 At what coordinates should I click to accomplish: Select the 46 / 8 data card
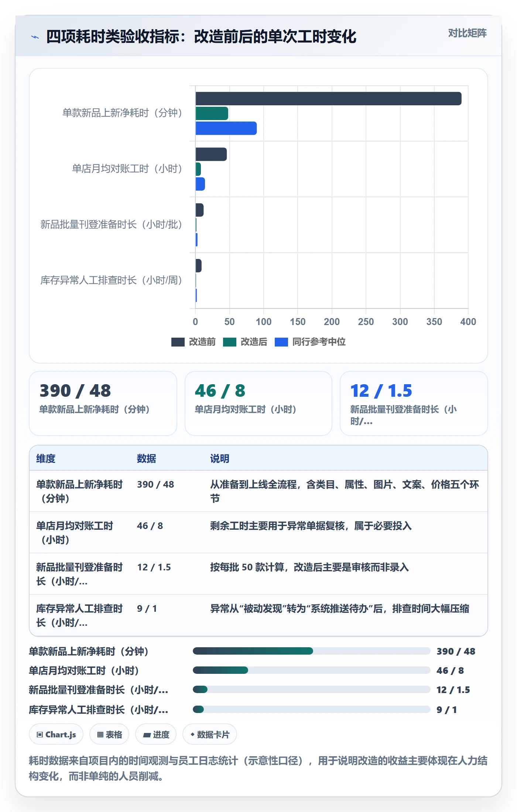pyautogui.click(x=258, y=403)
